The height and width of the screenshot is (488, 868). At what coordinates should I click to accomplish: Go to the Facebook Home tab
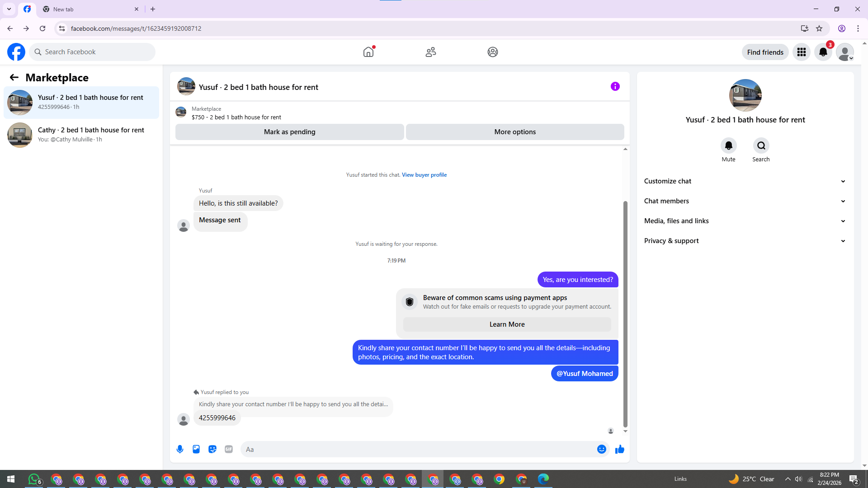tap(368, 52)
